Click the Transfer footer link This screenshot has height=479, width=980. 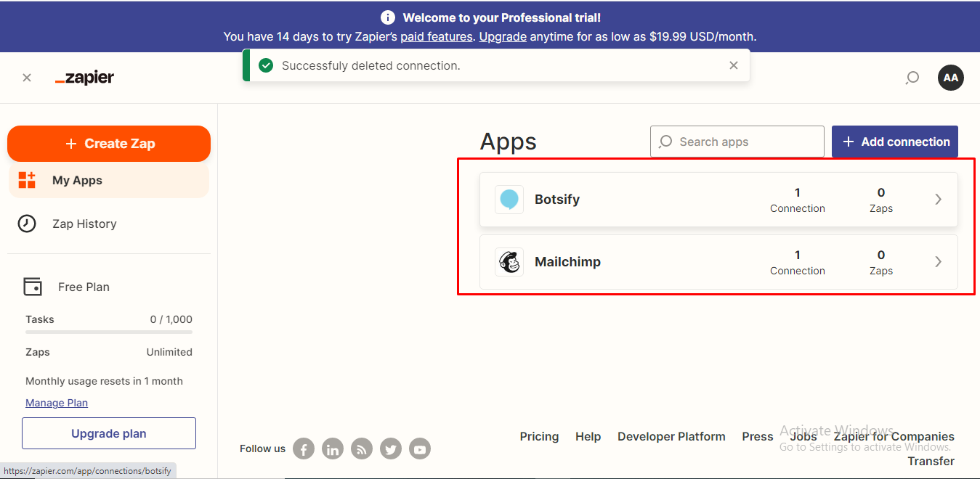point(931,461)
